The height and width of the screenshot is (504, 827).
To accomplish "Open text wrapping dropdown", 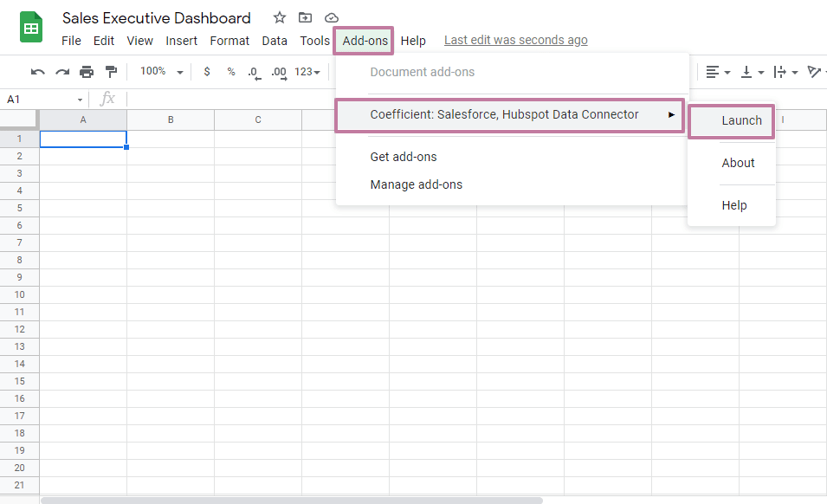I will point(785,72).
